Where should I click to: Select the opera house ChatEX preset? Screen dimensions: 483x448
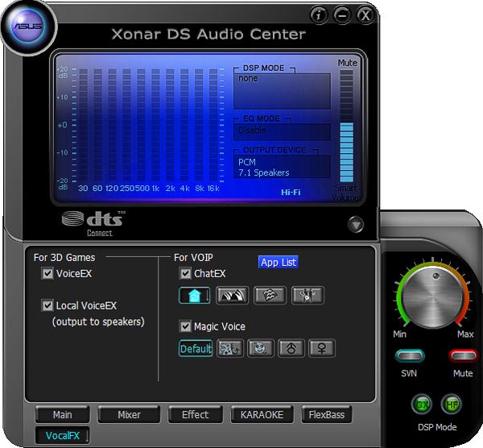[232, 296]
